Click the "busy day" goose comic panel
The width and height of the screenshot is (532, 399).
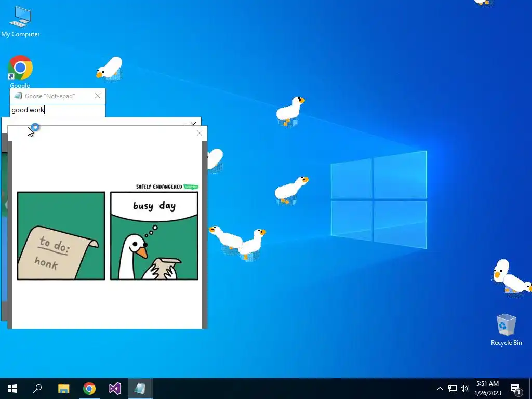(154, 236)
